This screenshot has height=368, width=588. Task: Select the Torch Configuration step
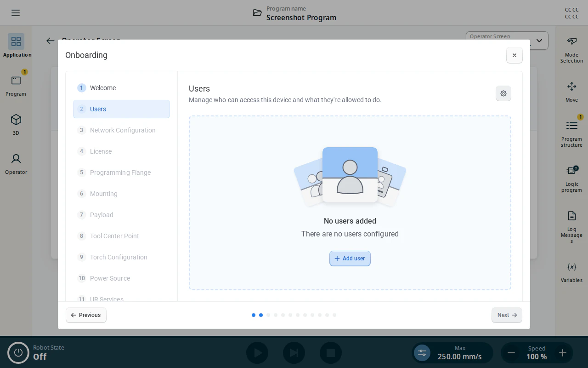[x=121, y=257]
